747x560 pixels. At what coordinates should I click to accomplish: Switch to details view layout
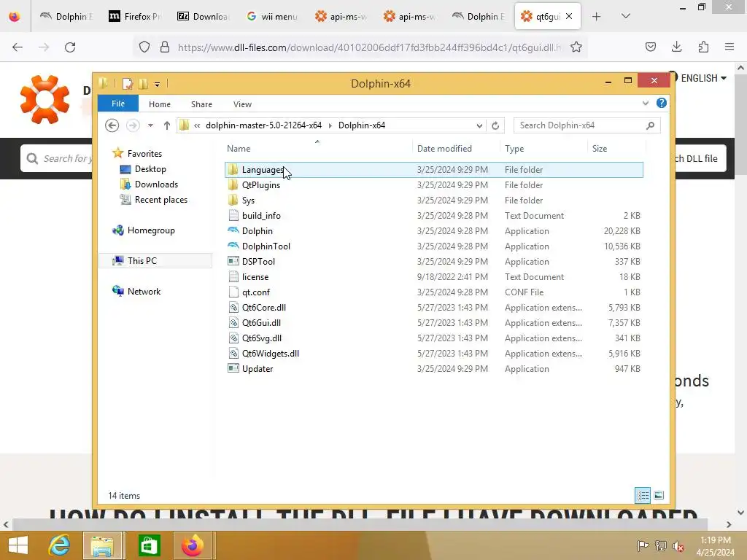(642, 495)
